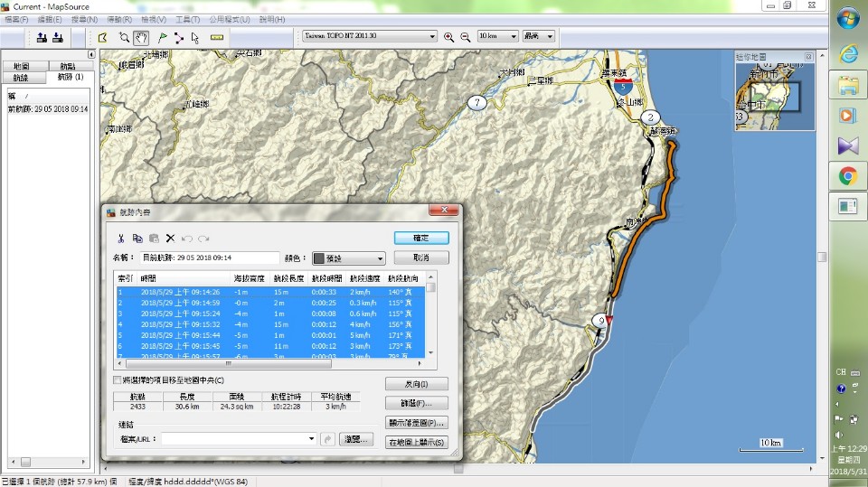Select track point row 09:14:26
The height and width of the screenshot is (487, 868).
(x=270, y=292)
